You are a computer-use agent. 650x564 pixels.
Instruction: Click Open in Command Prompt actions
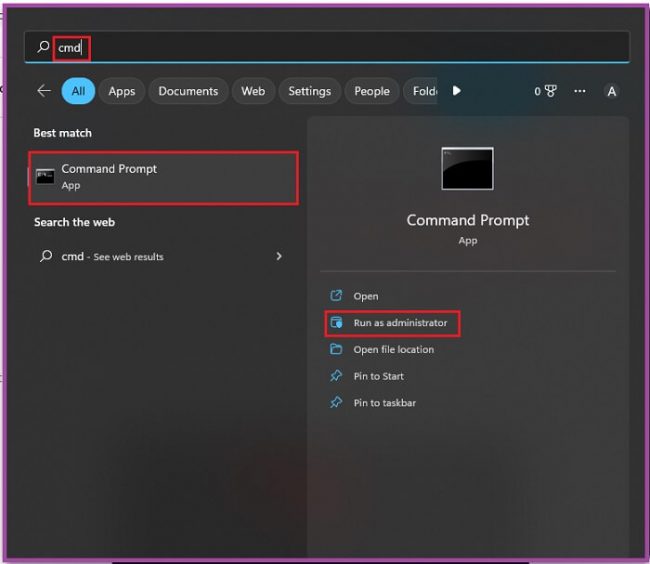coord(366,296)
